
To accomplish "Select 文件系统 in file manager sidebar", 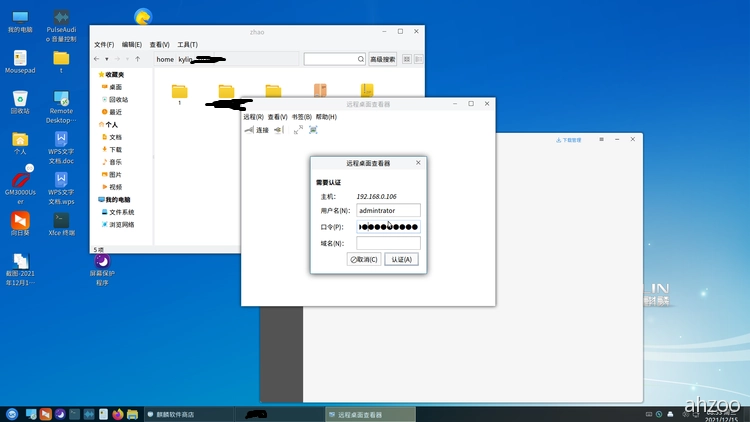I will tap(118, 212).
